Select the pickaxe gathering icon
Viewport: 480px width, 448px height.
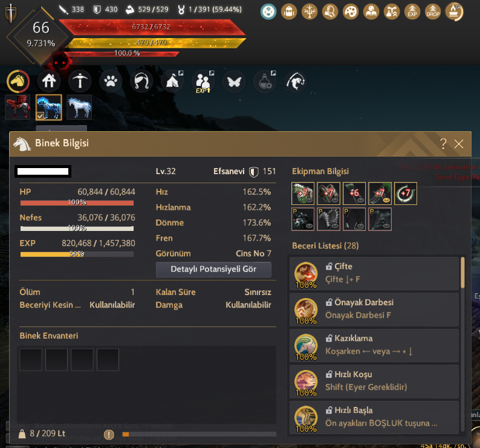coord(80,82)
